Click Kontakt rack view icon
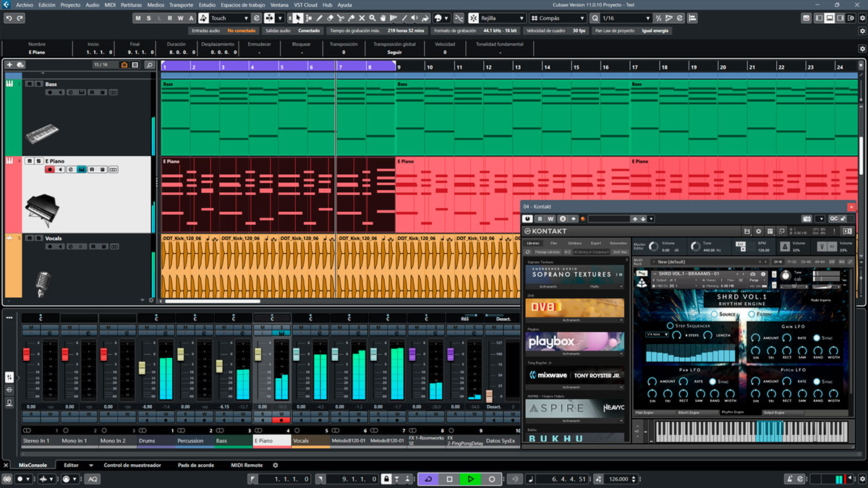The width and height of the screenshot is (868, 488). 771,231
